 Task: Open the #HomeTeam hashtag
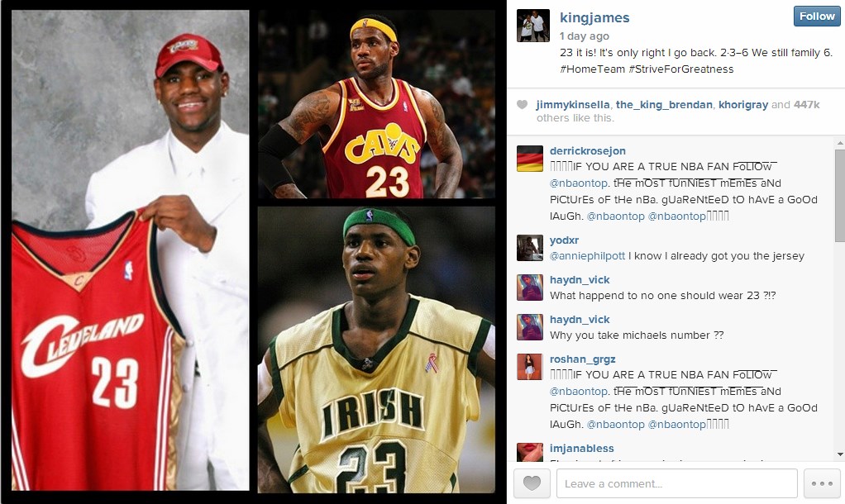point(592,69)
